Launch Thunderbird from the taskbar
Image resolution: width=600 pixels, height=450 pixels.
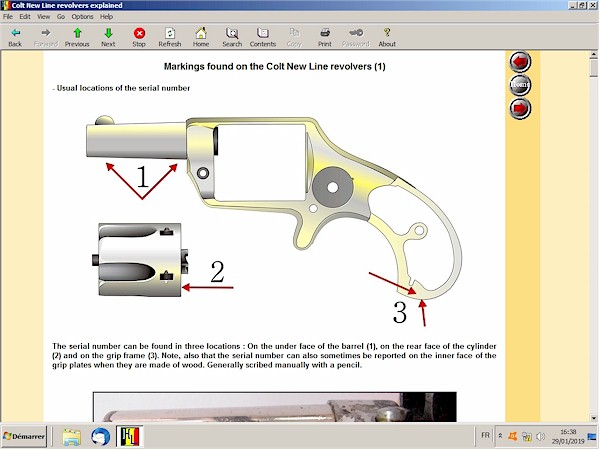click(x=101, y=437)
